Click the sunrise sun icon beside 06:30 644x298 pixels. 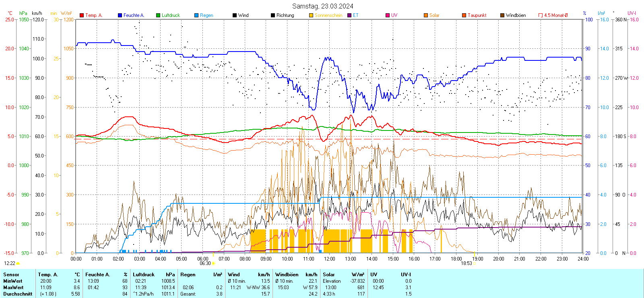tap(213, 263)
